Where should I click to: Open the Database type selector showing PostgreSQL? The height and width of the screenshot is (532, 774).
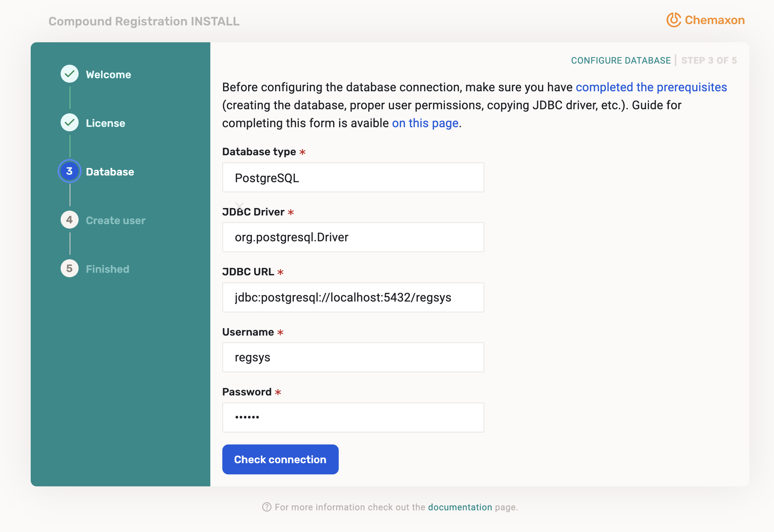point(353,177)
